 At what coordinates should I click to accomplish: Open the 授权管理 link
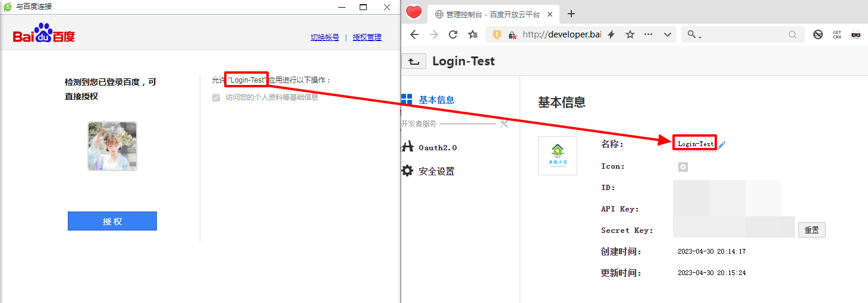(367, 37)
